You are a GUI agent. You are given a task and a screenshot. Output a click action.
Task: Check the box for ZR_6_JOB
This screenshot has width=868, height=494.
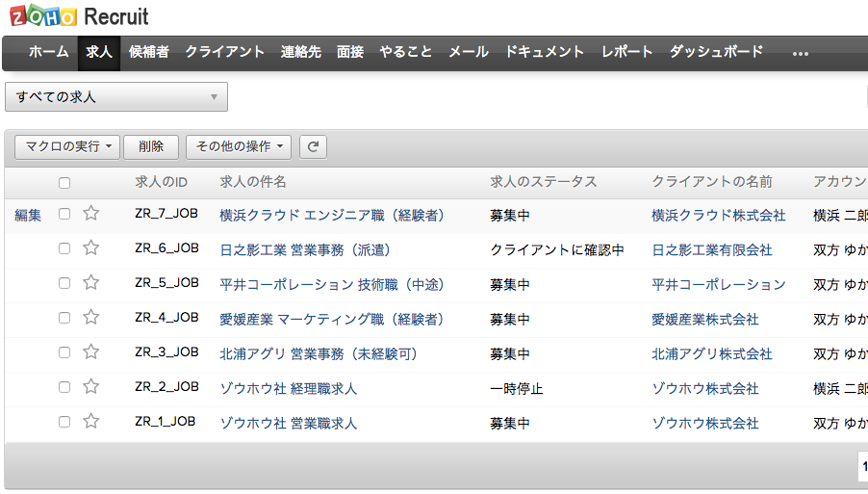(x=64, y=248)
